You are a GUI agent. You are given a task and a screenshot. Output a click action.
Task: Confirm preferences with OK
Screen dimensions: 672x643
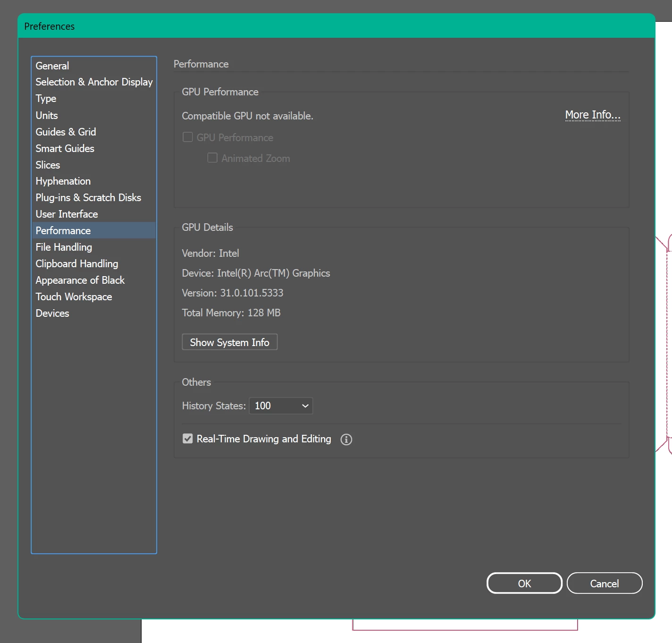524,584
